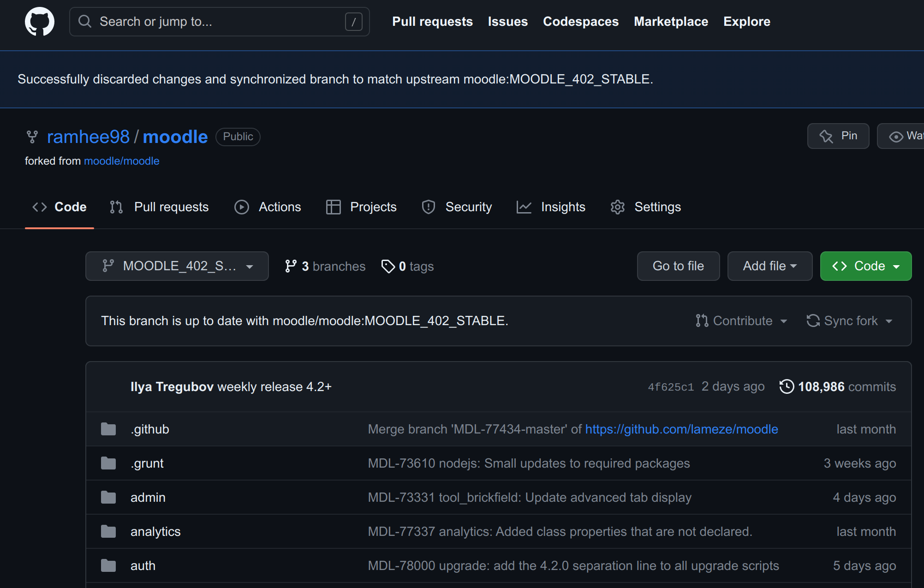Click the GitHub logo
924x588 pixels.
pyautogui.click(x=40, y=21)
